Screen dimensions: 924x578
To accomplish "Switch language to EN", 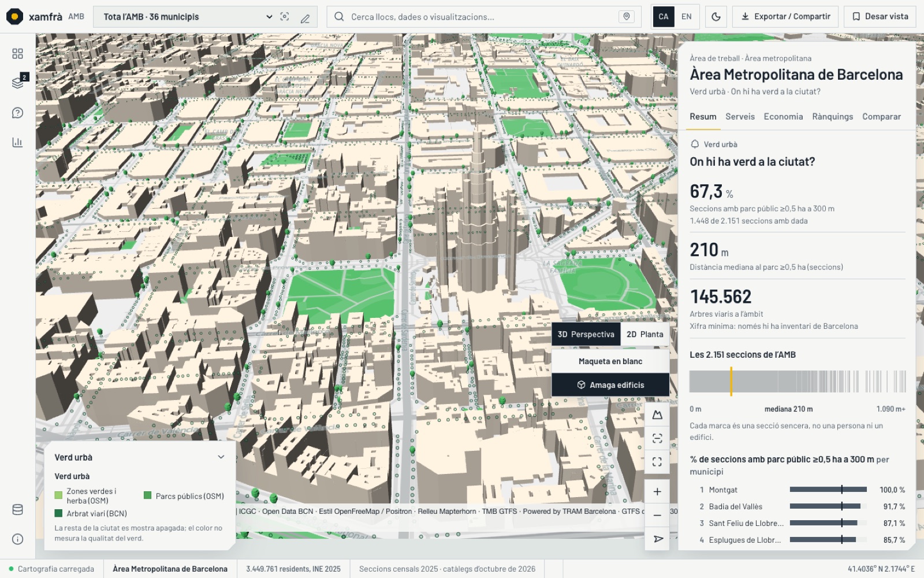I will click(687, 17).
